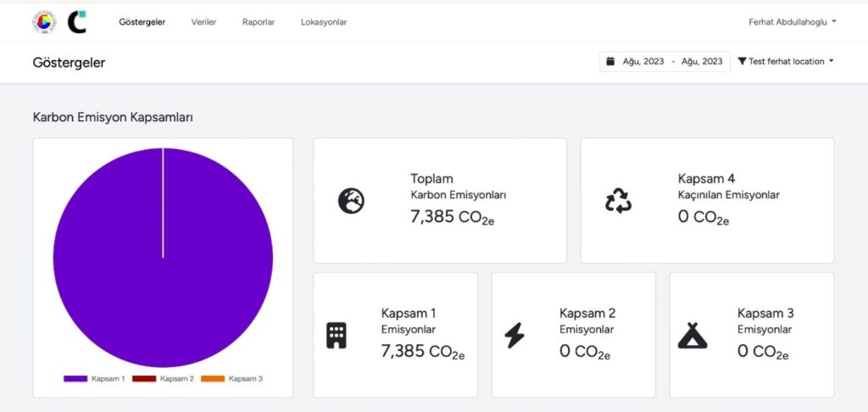The image size is (868, 412).
Task: Click the purple Kapsam 1 pie slice
Action: pos(163,258)
